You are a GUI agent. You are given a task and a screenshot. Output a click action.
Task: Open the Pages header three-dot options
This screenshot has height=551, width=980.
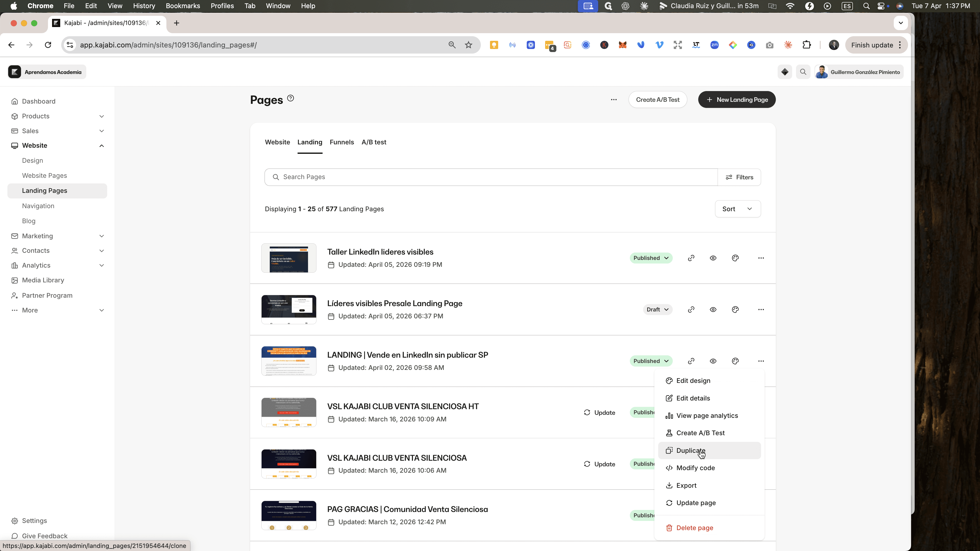614,100
